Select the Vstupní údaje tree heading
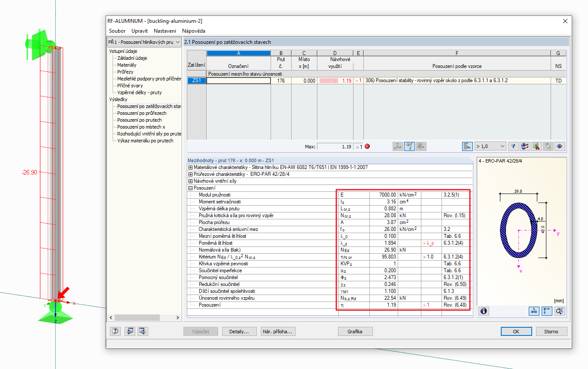This screenshot has width=588, height=369. [x=123, y=51]
